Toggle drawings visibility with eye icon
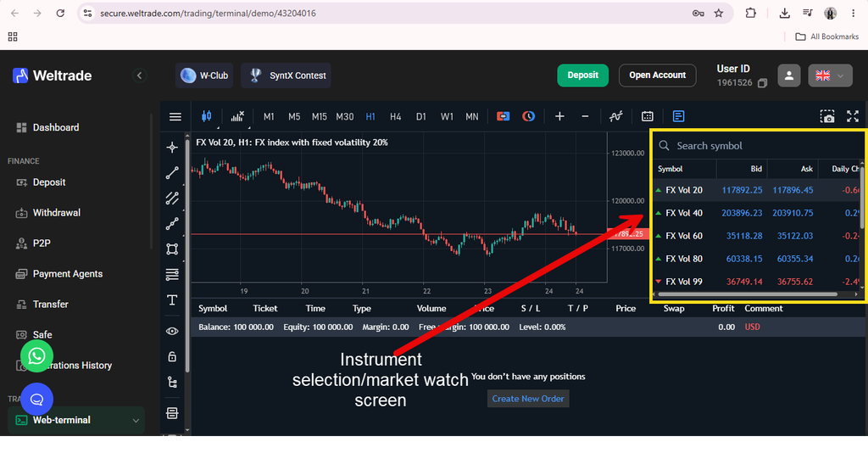The height and width of the screenshot is (453, 868). 172,331
